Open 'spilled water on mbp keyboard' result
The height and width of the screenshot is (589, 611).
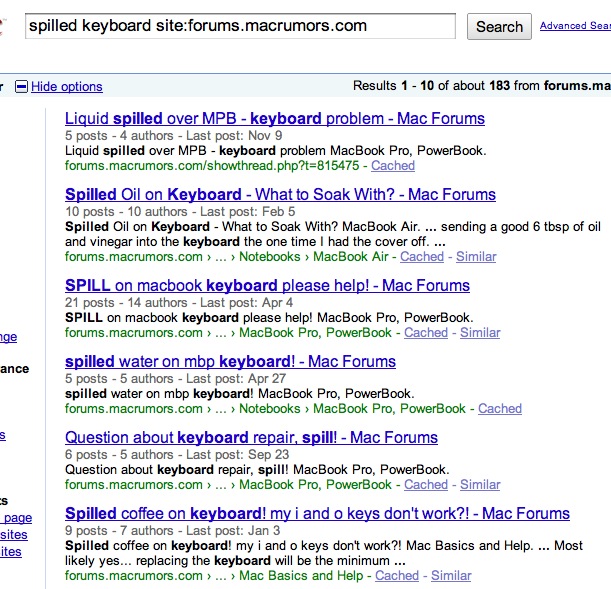230,362
